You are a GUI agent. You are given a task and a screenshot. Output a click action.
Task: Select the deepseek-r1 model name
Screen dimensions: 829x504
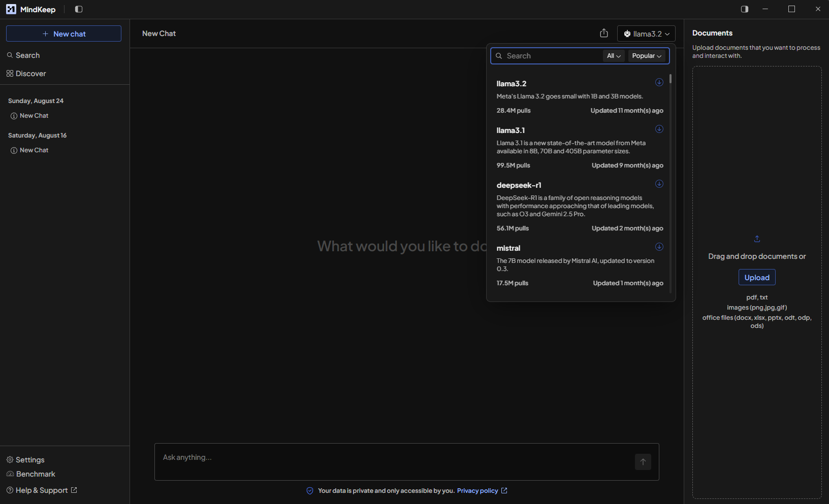519,185
